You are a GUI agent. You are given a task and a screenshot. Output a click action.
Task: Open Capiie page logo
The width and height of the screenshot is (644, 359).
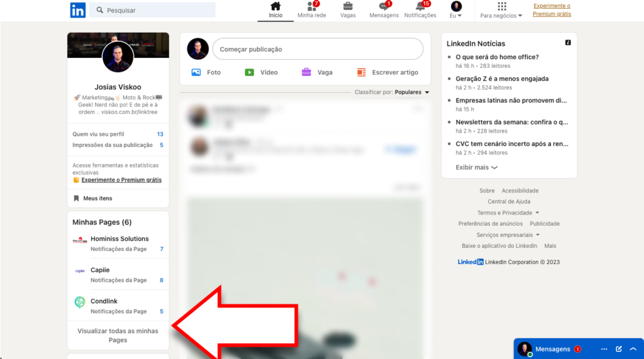(80, 271)
